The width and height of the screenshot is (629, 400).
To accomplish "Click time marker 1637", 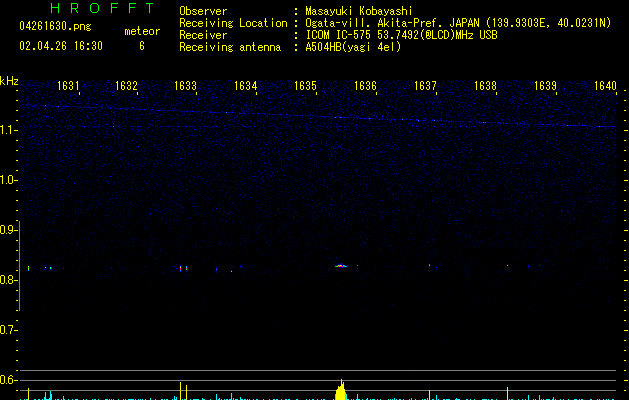I will 425,86.
